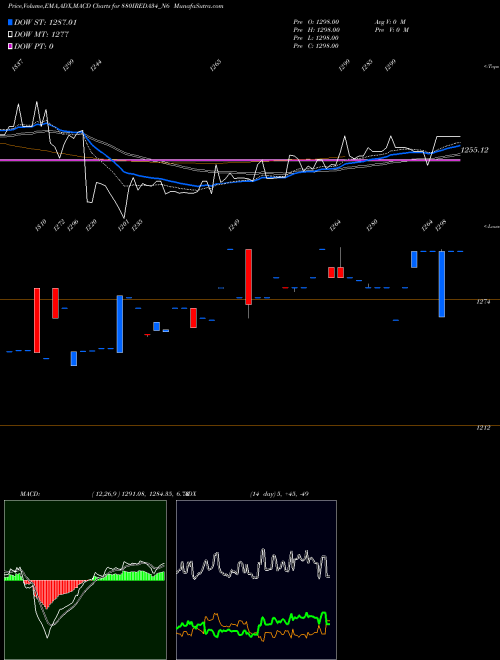This screenshot has height=660, width=500.
Task: Click the 1274 price level label
Action: coord(483,302)
